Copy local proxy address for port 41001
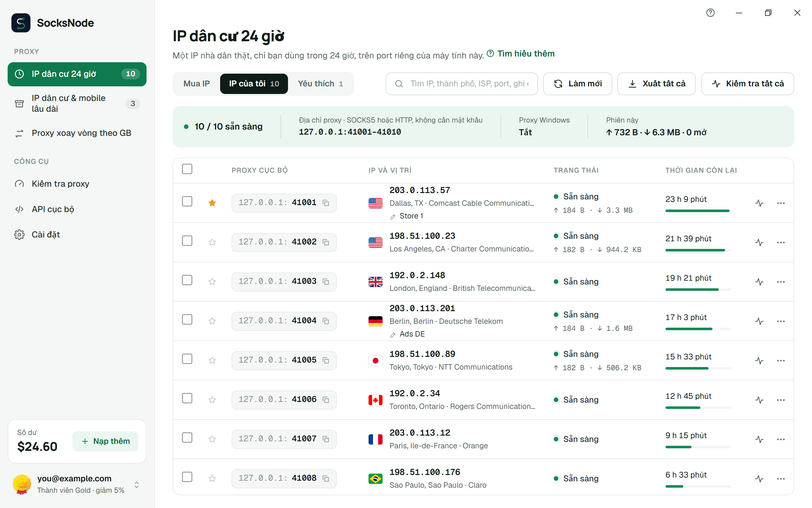This screenshot has height=508, width=812. pyautogui.click(x=325, y=203)
